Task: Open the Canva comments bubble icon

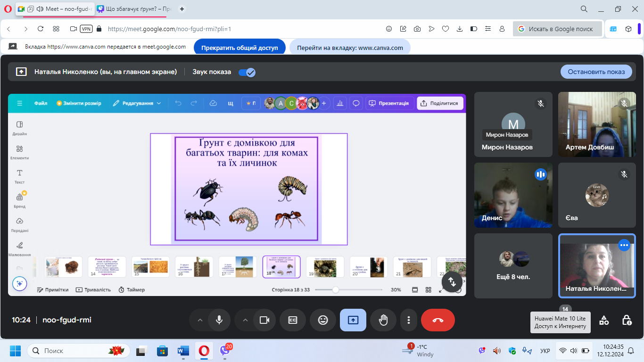Action: tap(356, 103)
